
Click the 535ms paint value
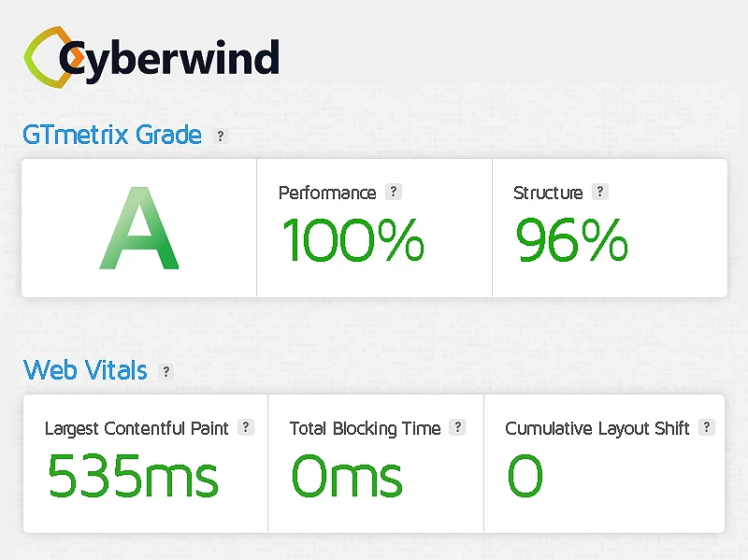133,476
